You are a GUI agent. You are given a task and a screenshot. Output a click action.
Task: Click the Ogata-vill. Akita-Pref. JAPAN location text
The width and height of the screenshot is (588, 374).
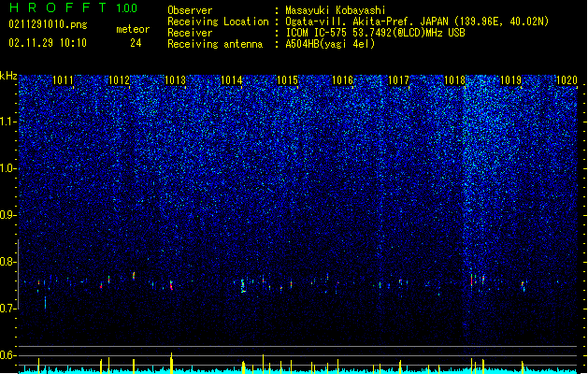(417, 22)
